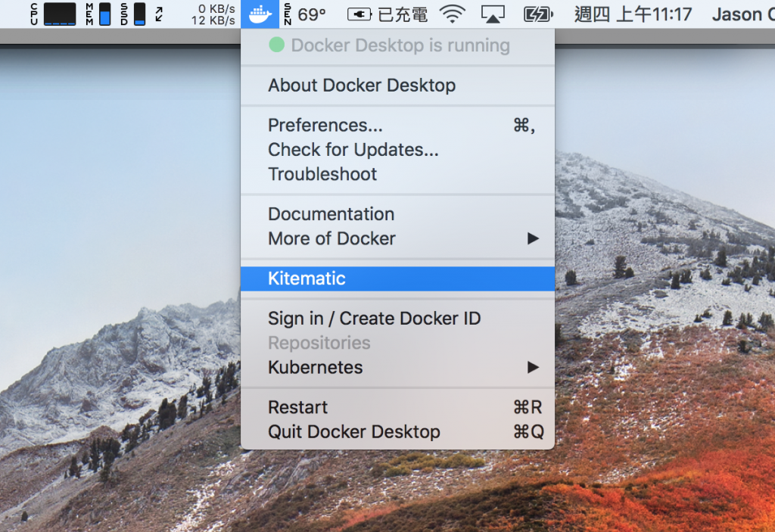Screen dimensions: 775x532
Task: Open the MEM memory monitor icon
Action: point(98,14)
